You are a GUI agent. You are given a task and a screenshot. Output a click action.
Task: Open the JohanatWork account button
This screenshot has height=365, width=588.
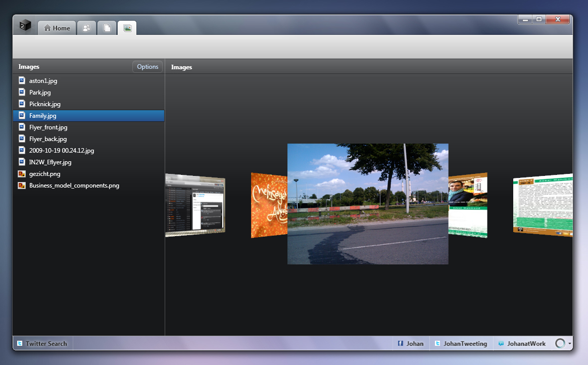pos(522,344)
